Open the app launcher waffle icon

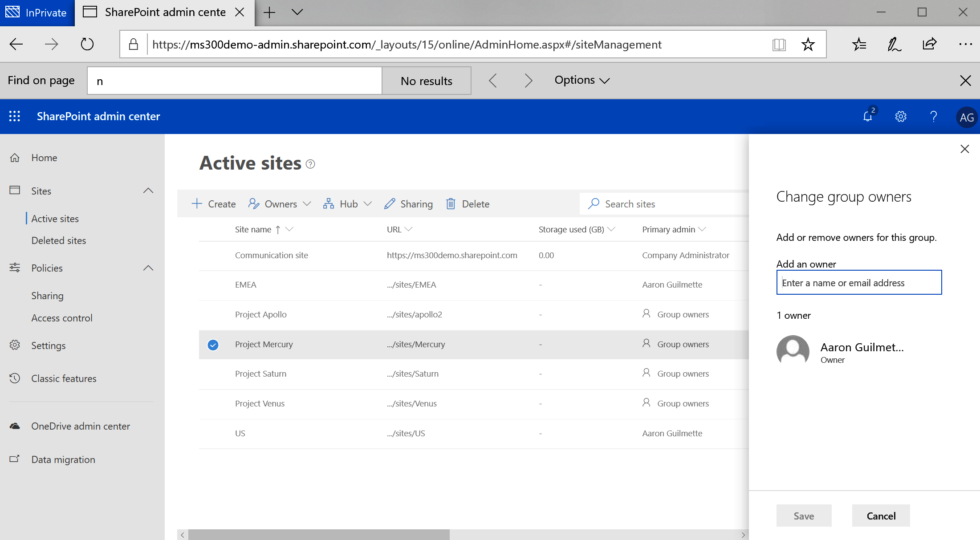[x=14, y=116]
